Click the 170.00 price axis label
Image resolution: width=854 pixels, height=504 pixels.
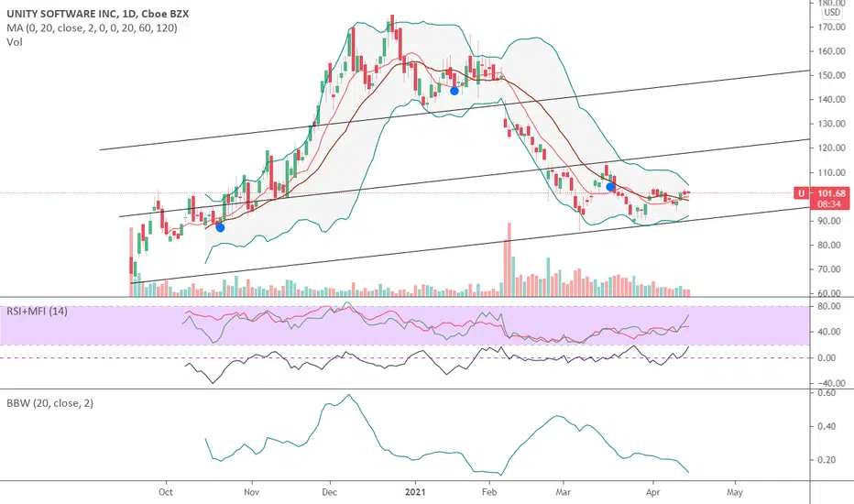pos(831,27)
